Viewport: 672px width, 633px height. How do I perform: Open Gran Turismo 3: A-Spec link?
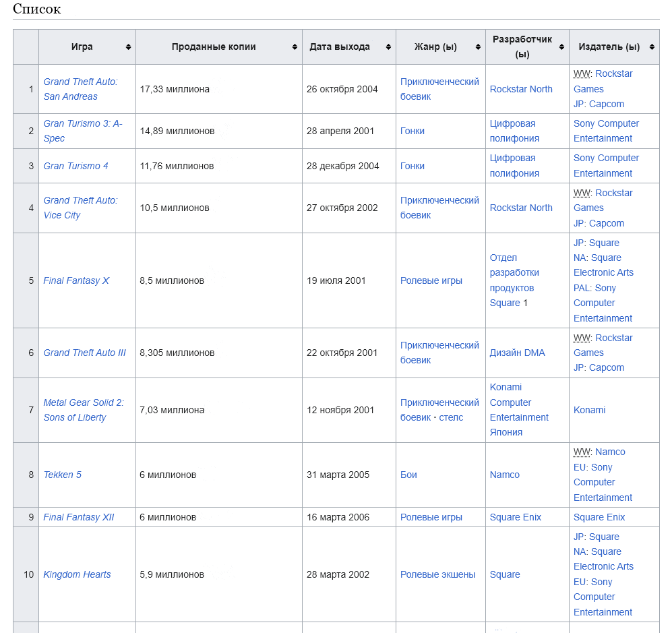click(83, 131)
